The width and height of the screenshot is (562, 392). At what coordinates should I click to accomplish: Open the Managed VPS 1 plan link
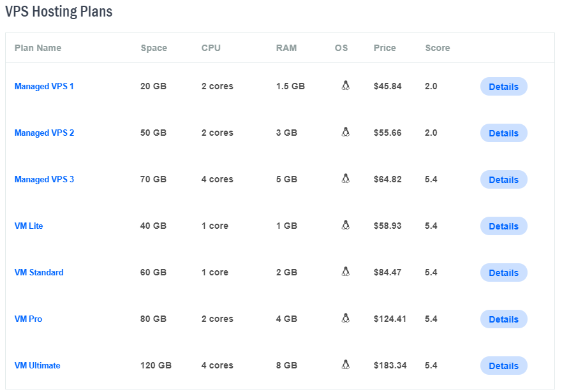click(x=44, y=86)
